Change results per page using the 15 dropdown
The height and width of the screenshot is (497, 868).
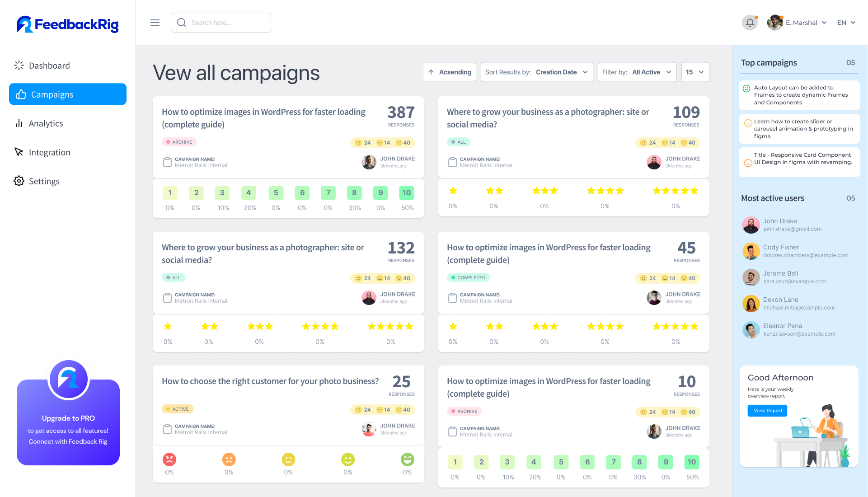coord(694,72)
